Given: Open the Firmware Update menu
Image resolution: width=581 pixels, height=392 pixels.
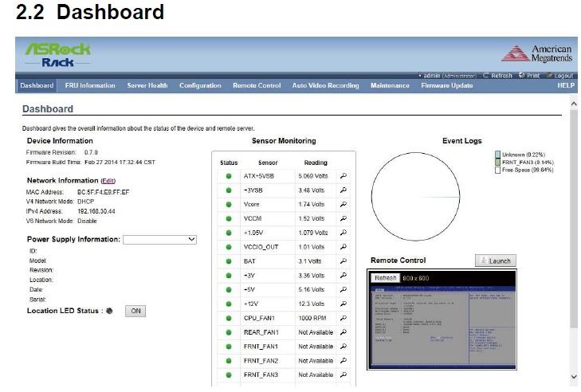Looking at the screenshot, I should (447, 85).
